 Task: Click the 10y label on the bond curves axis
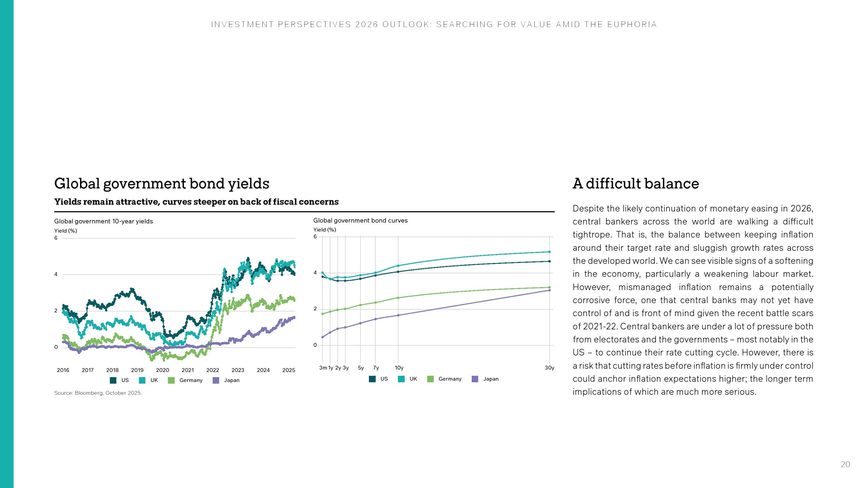point(399,368)
